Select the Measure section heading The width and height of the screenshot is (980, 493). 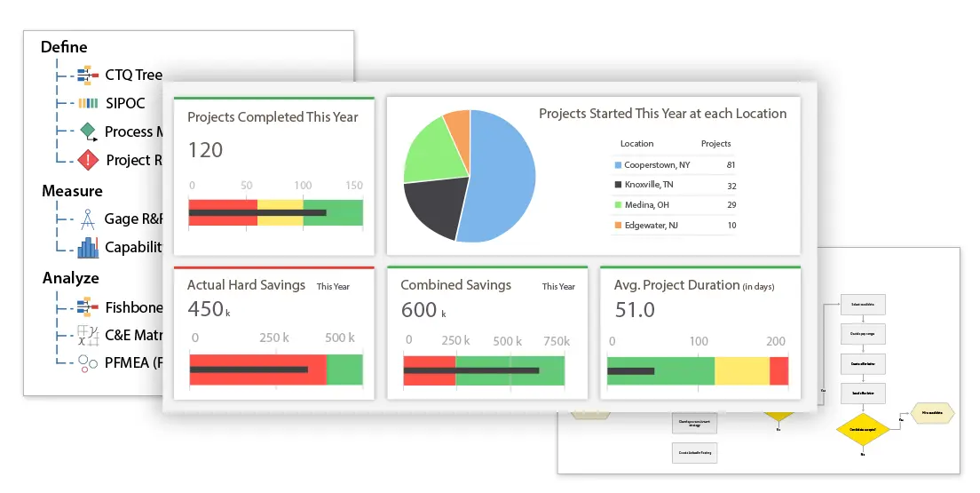[x=72, y=191]
